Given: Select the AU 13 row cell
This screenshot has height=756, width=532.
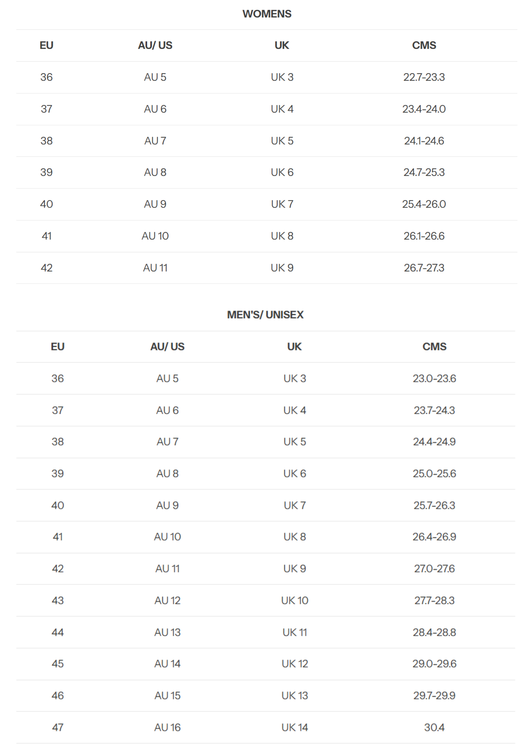Looking at the screenshot, I should pos(167,633).
